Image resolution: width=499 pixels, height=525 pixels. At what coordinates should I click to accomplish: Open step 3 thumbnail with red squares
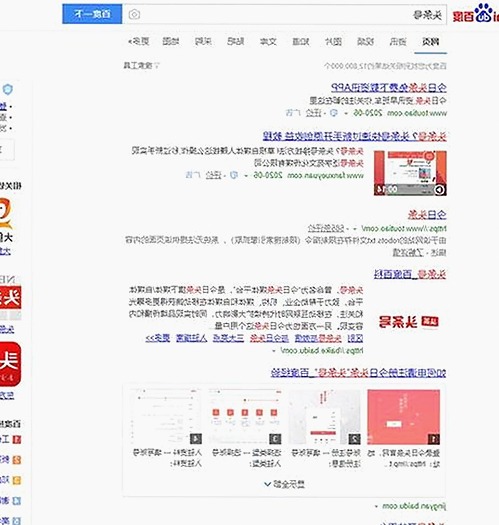click(x=245, y=417)
